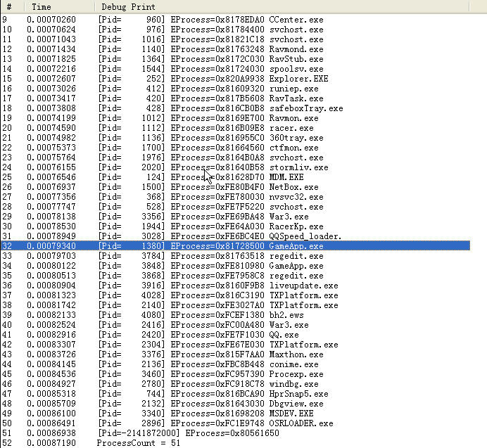This screenshot has width=487, height=448.
Task: Select the War3.exe row with Pid 2416
Action: (236, 325)
